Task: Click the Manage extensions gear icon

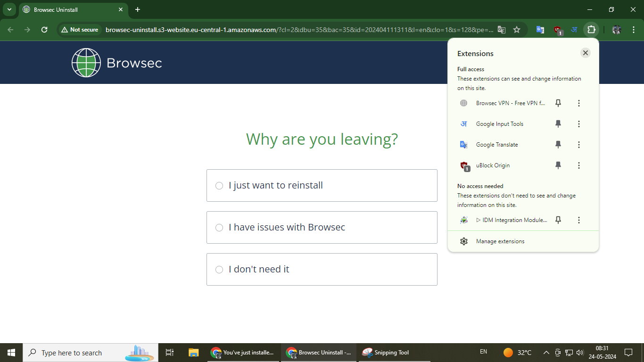Action: click(464, 241)
